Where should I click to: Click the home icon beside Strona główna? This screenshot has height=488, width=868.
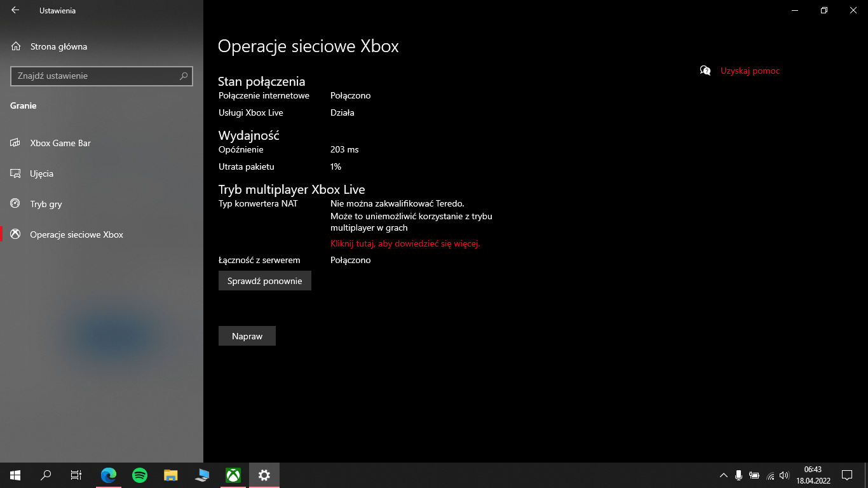click(x=15, y=46)
